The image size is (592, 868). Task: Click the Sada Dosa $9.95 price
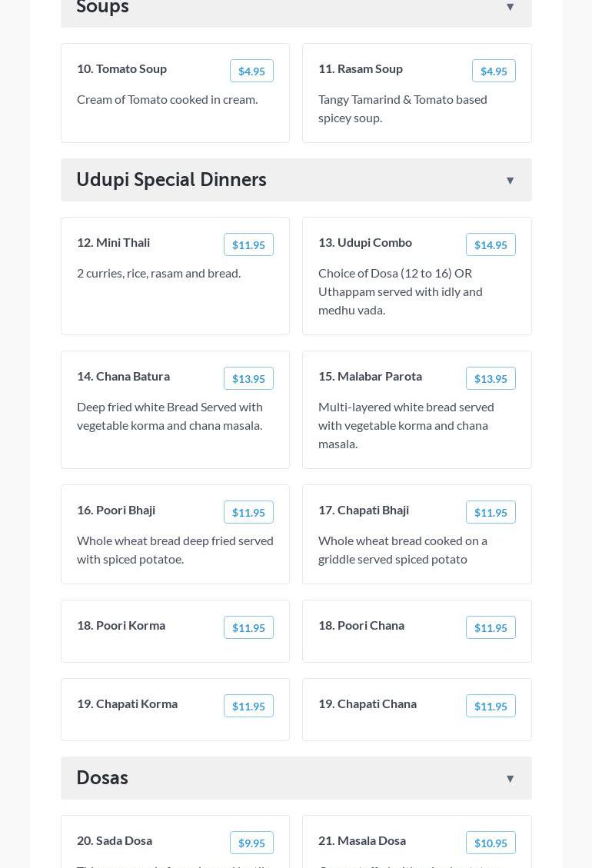(x=251, y=843)
